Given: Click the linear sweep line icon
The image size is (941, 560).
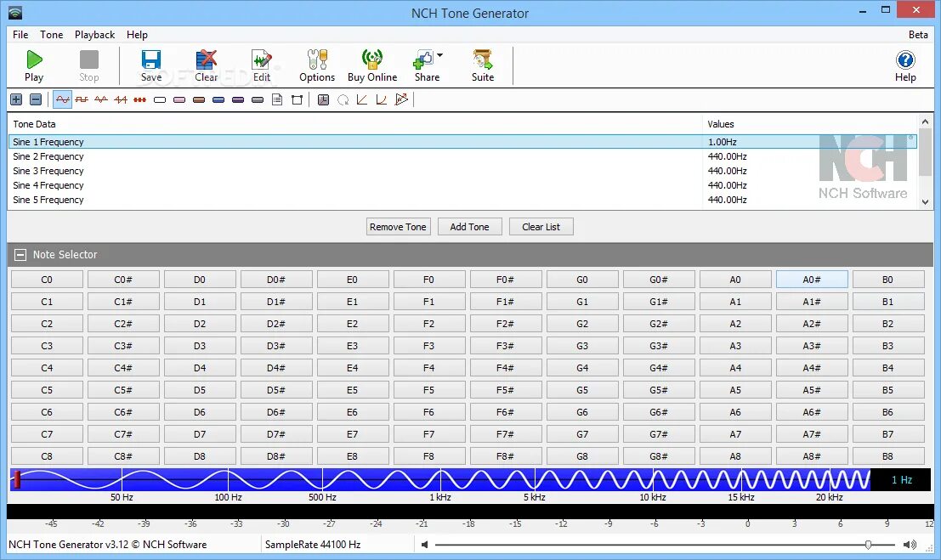Looking at the screenshot, I should [x=362, y=99].
